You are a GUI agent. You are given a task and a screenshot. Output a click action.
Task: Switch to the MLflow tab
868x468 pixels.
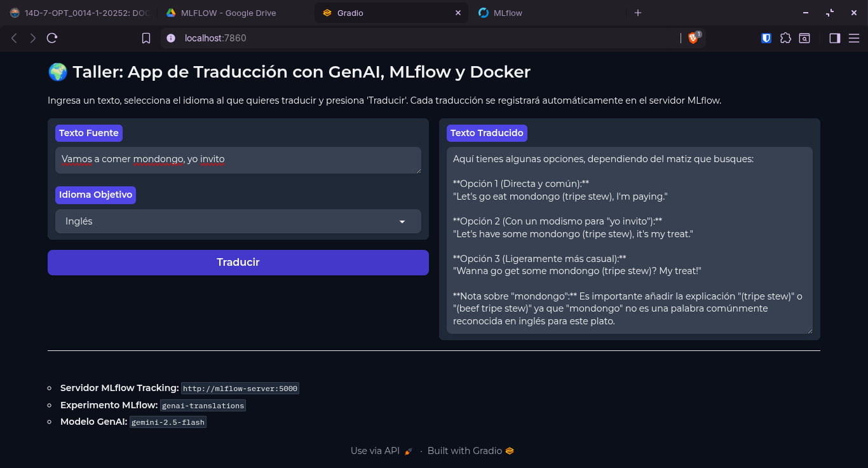click(x=548, y=13)
